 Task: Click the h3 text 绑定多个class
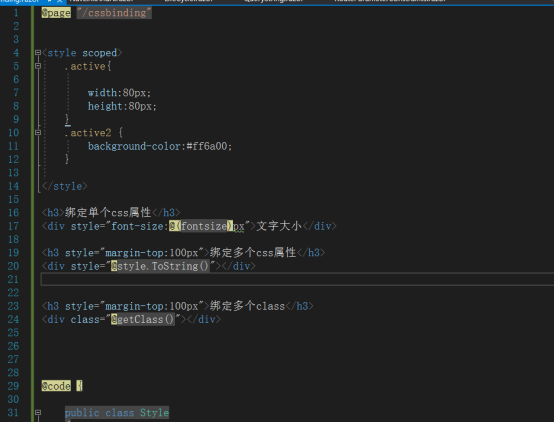pos(247,306)
